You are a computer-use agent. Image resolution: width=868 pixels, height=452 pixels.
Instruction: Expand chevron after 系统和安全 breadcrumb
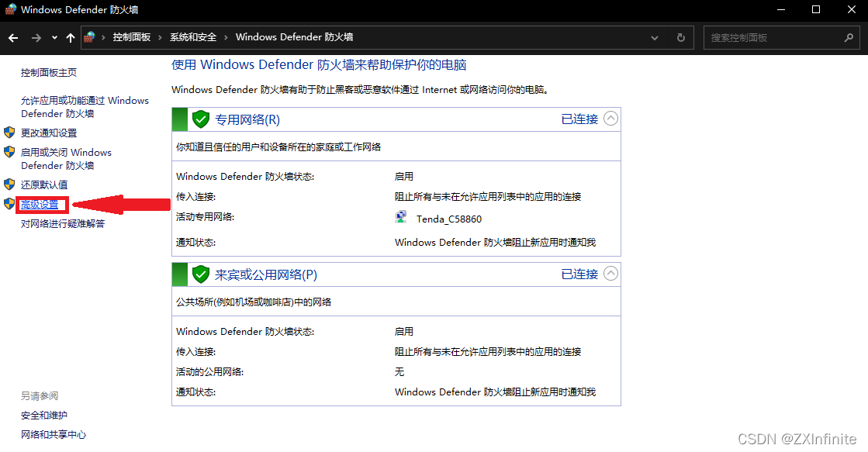tap(226, 38)
